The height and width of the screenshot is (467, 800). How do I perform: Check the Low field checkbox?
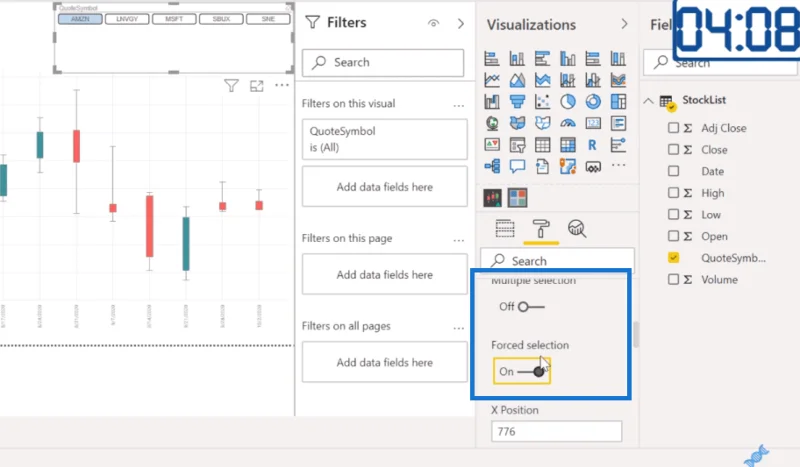[x=673, y=214]
